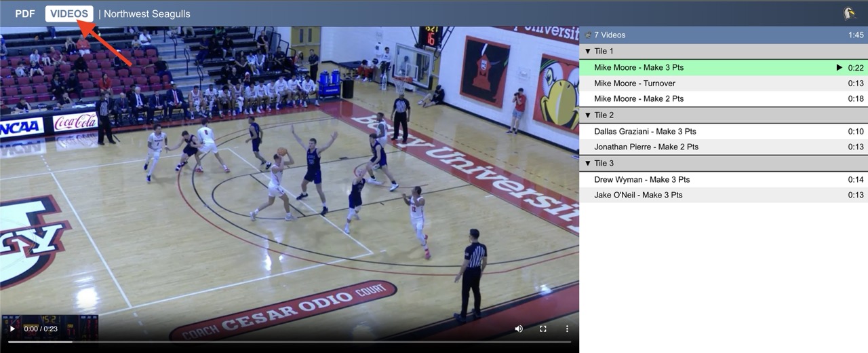Select Mike Moore - Make 3 Pts clip
Screen dimensions: 868x353
tap(724, 68)
